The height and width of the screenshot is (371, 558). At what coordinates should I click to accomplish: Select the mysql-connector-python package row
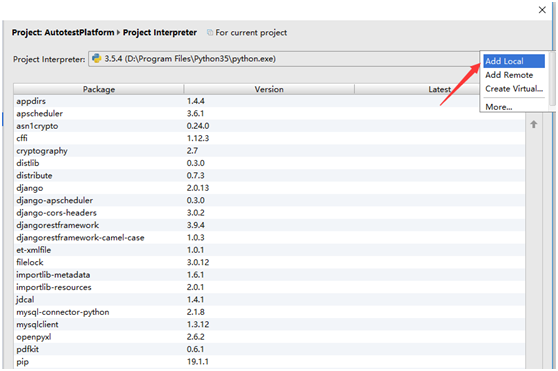[269, 312]
